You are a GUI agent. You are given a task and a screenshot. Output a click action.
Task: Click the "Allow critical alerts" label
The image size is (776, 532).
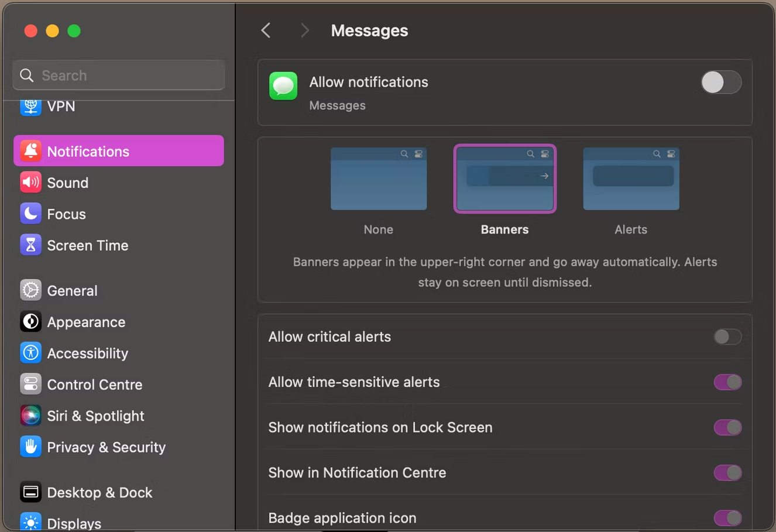329,337
